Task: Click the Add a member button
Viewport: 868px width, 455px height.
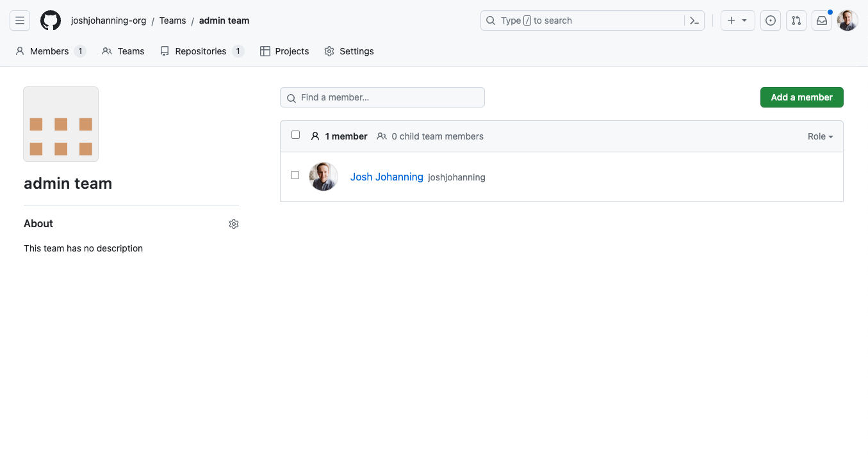Action: point(801,97)
